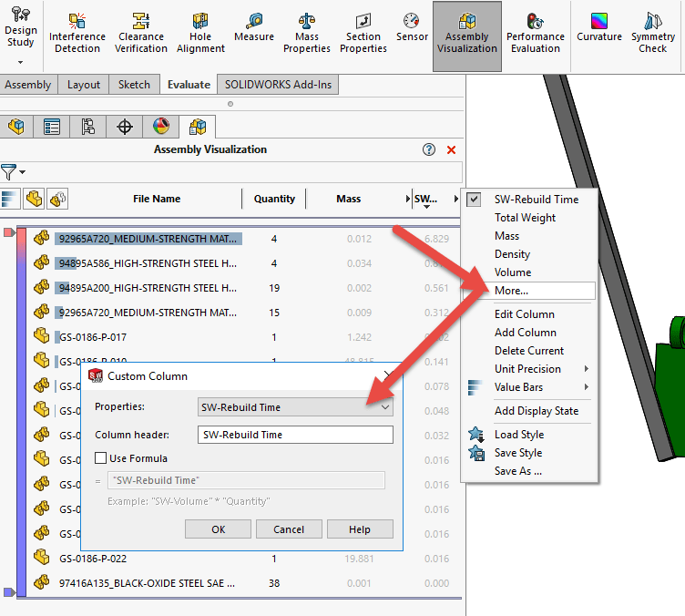Viewport: 685px width, 616px height.
Task: Choose Density from the menu
Action: [x=529, y=254]
